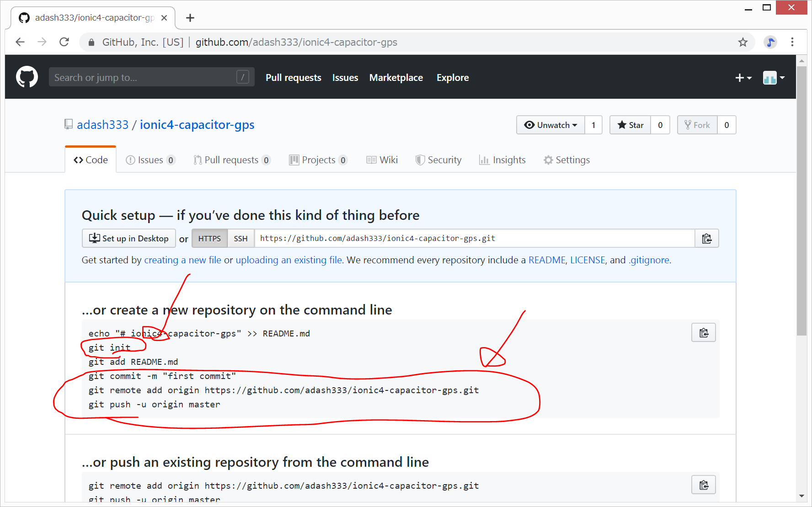Star the ionic4-capacitor-gps repository
Viewport: 812px width, 507px height.
pyautogui.click(x=630, y=125)
